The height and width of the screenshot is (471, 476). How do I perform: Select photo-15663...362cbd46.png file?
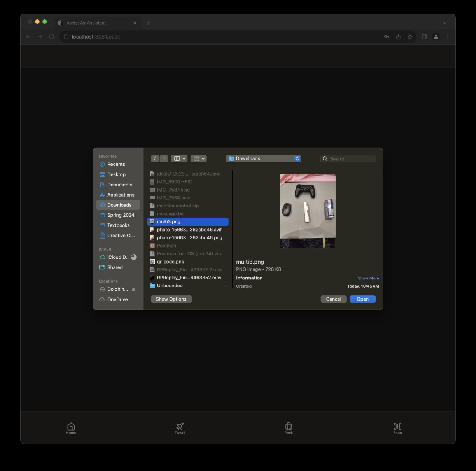click(x=188, y=238)
